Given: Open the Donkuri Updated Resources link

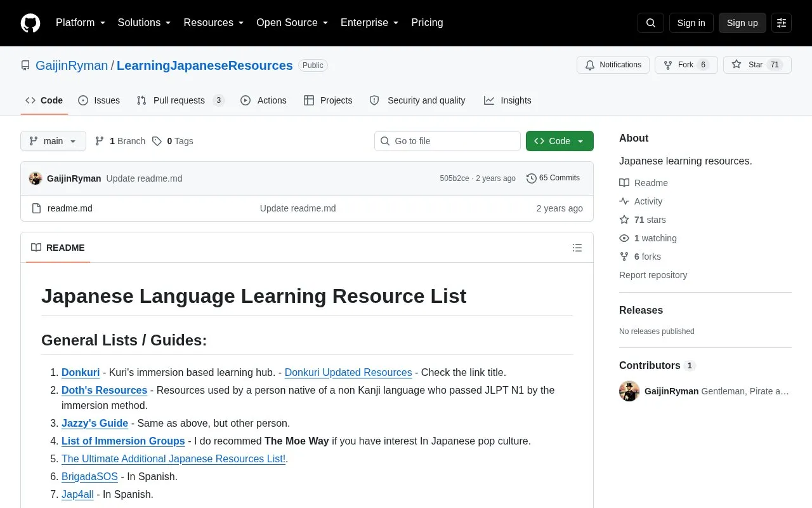Looking at the screenshot, I should point(348,373).
